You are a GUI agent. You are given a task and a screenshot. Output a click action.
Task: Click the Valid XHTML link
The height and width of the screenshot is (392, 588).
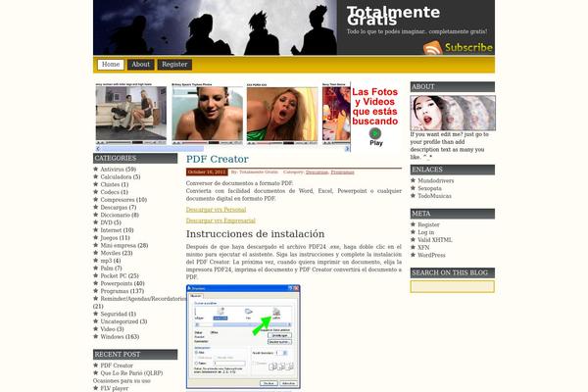coord(435,240)
